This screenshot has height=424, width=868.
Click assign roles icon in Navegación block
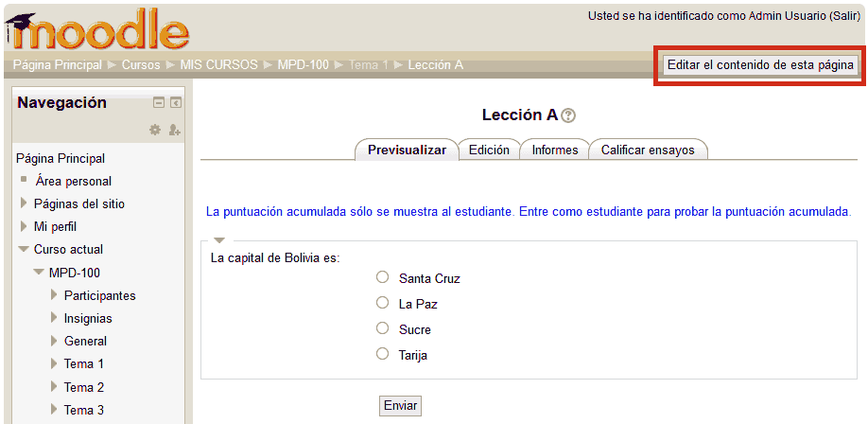tap(174, 130)
